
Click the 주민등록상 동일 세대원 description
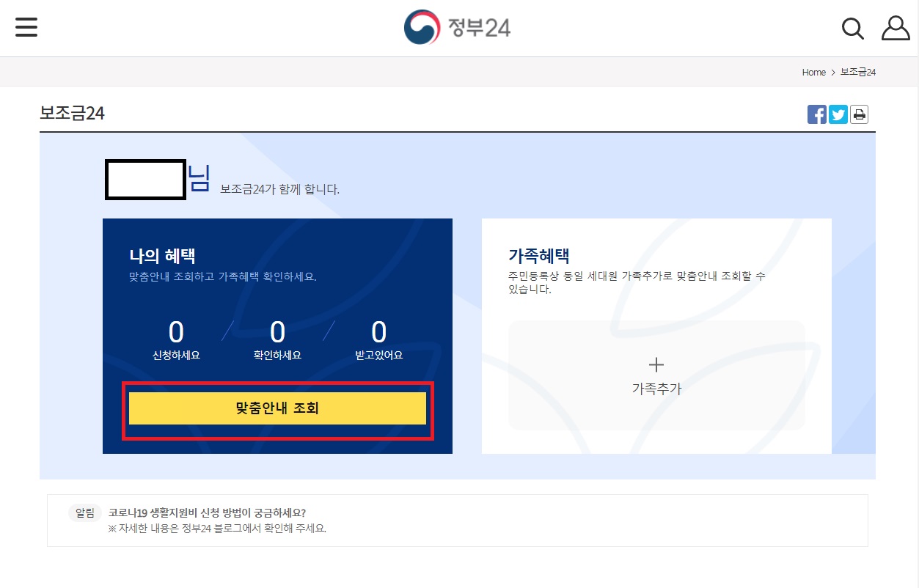click(637, 282)
